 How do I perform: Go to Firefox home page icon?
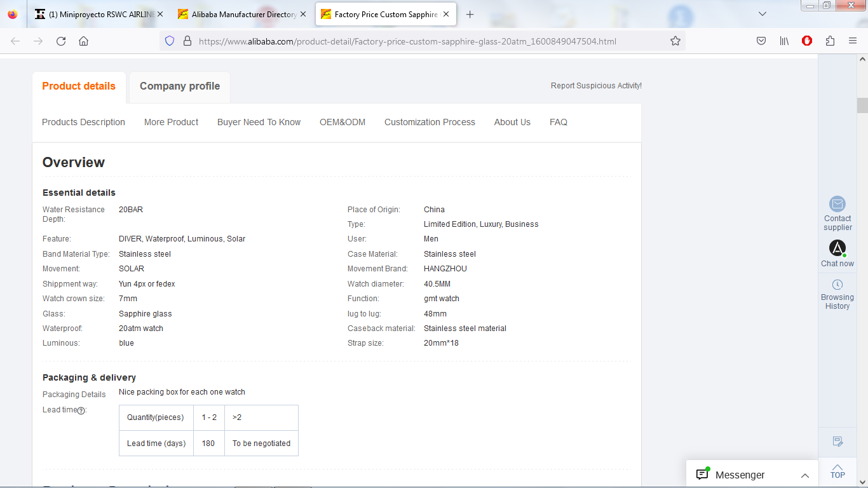83,41
